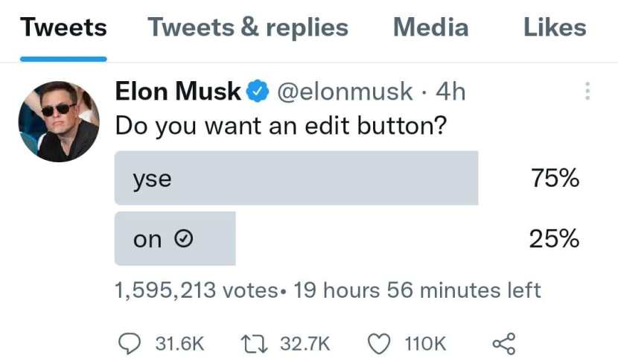Like the tweet with heart icon

[379, 344]
